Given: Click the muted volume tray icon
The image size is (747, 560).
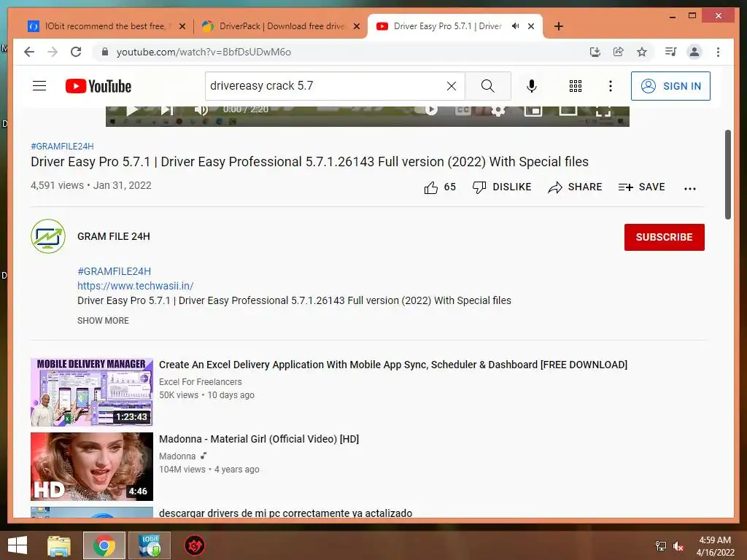Looking at the screenshot, I should pos(678,547).
